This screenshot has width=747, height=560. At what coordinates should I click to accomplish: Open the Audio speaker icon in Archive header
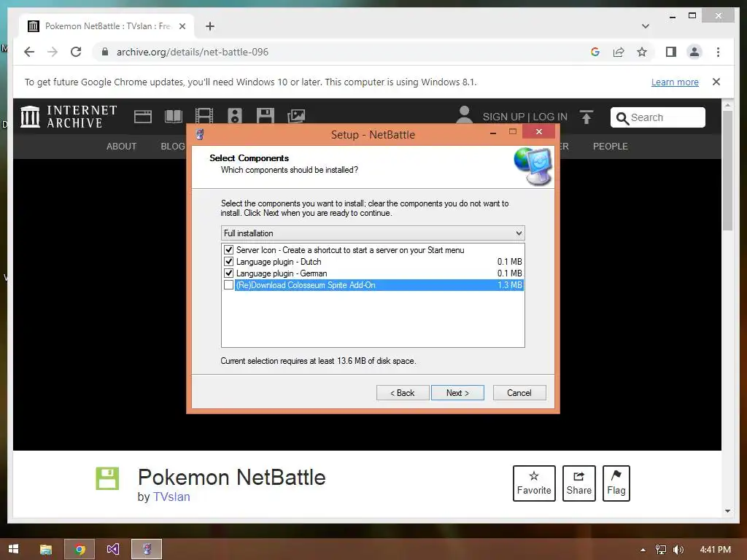[x=234, y=117]
